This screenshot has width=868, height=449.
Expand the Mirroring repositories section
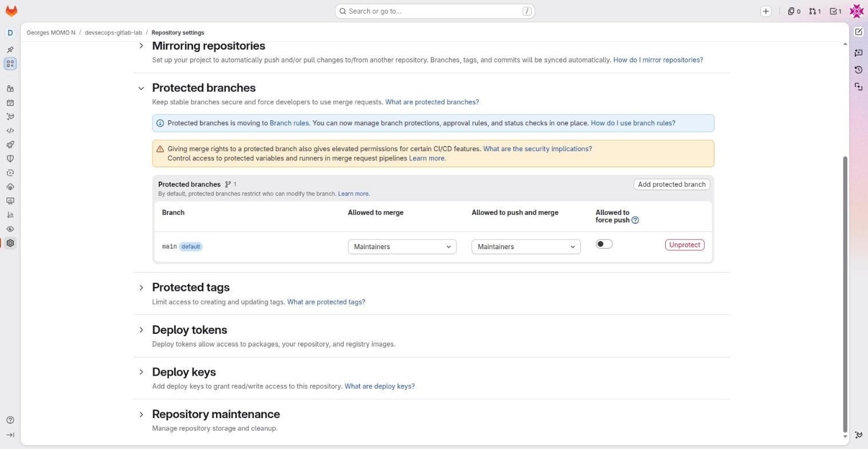point(141,46)
